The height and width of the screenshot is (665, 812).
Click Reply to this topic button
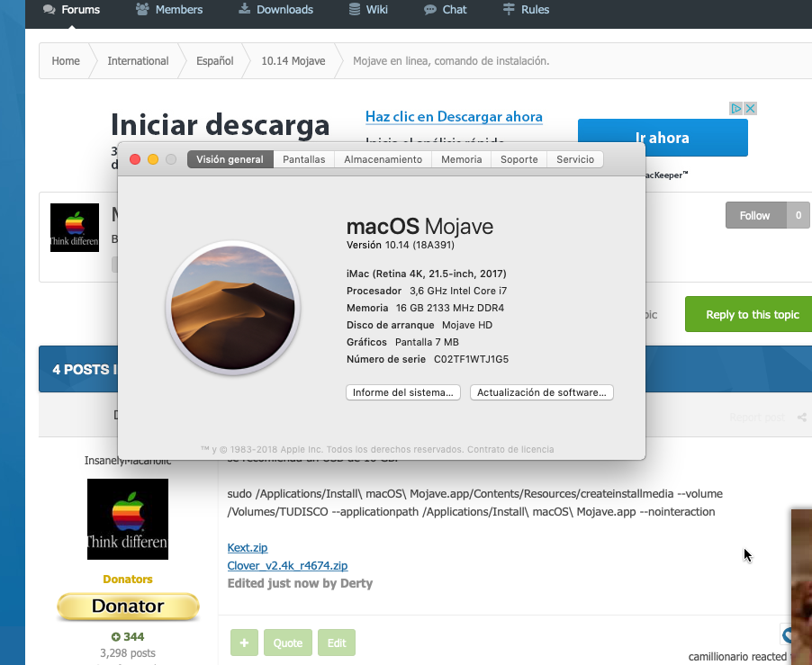(x=749, y=314)
